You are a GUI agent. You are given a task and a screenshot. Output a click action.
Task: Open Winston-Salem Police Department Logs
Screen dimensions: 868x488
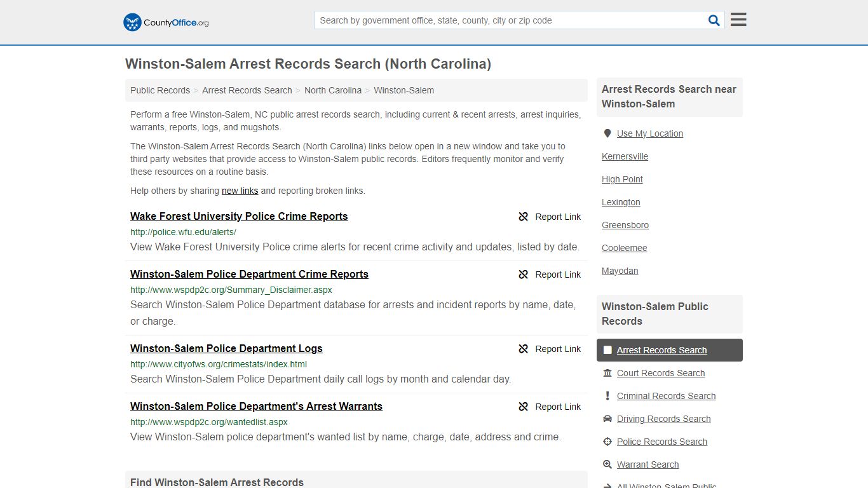coord(226,348)
